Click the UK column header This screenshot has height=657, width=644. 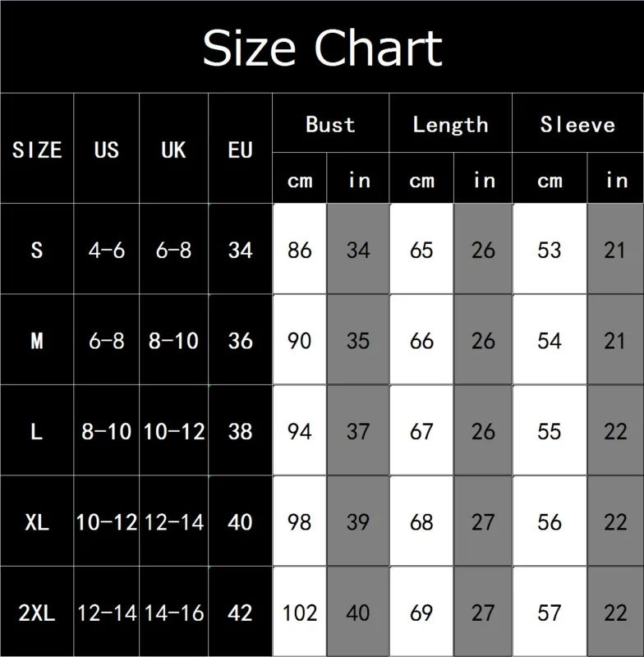pos(173,149)
